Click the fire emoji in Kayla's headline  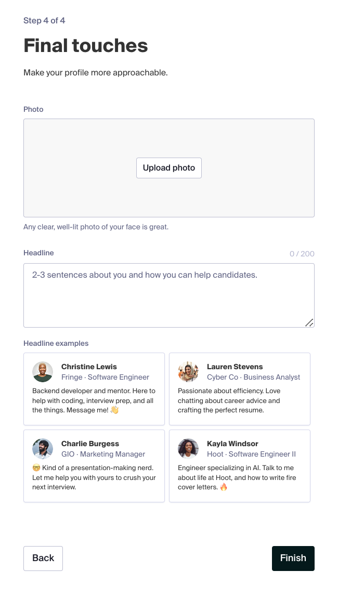(224, 487)
